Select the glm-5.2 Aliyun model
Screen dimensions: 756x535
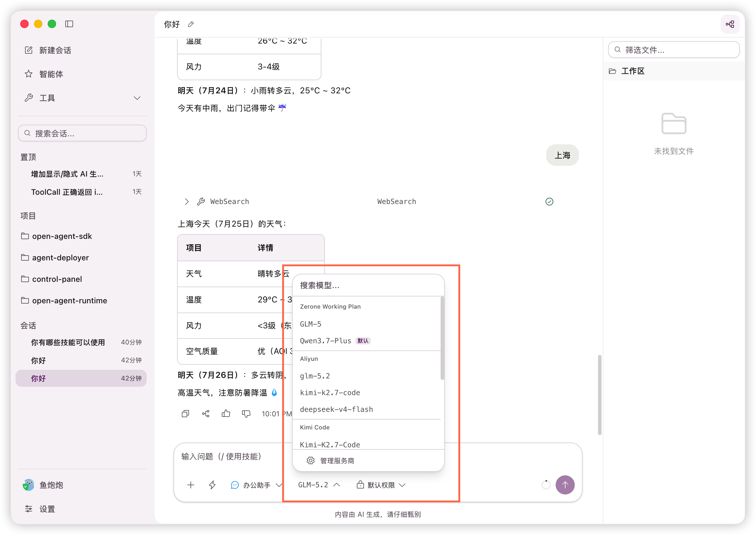(x=366, y=376)
